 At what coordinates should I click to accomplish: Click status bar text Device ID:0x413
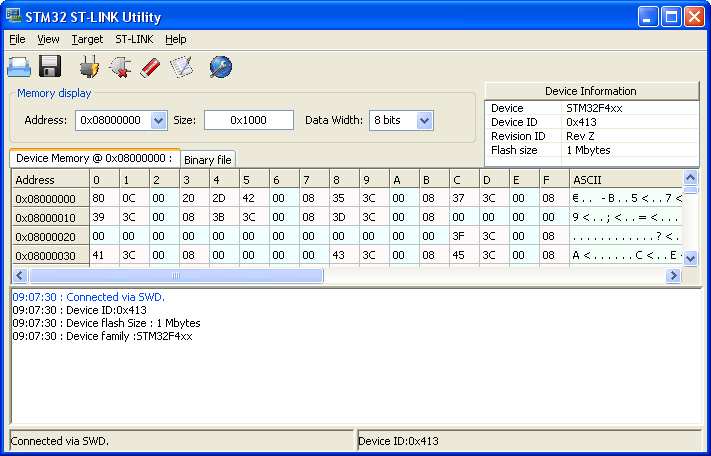[398, 441]
